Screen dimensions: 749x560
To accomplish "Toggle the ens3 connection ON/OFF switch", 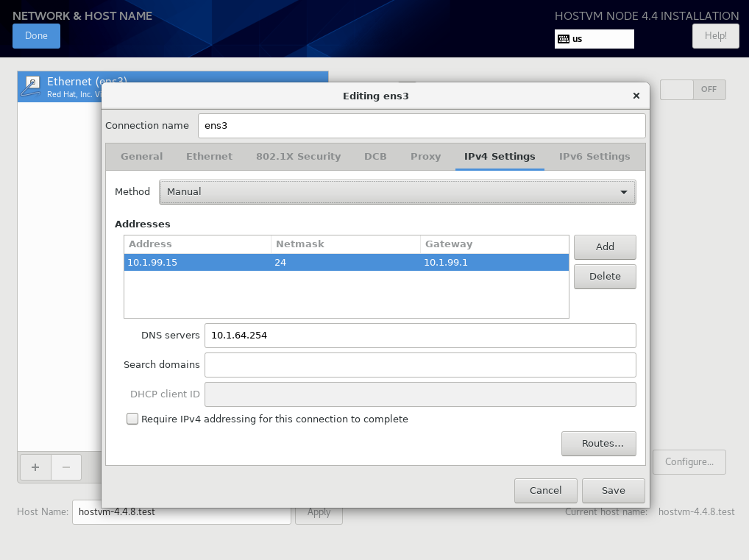I will pos(692,89).
